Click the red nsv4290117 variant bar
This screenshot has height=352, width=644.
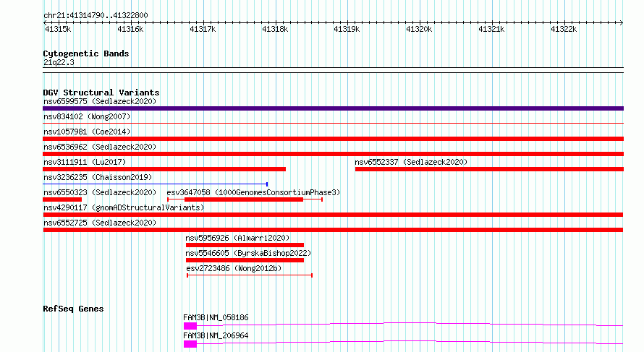[x=333, y=215]
